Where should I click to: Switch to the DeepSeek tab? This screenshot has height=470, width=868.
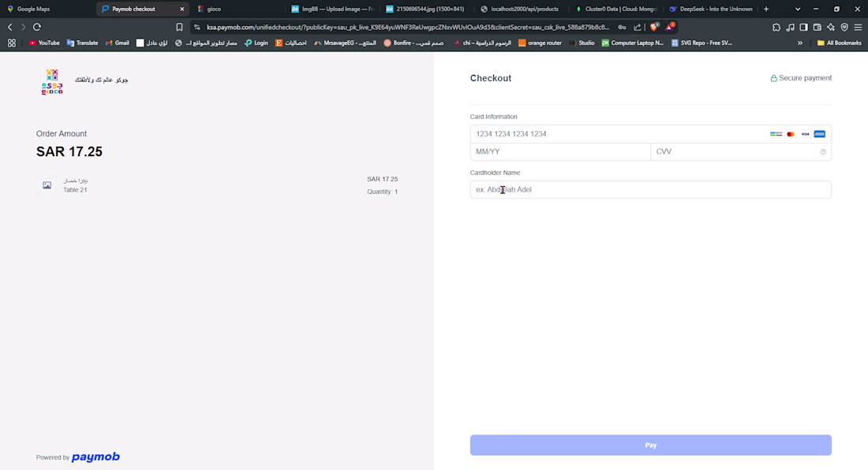point(711,9)
